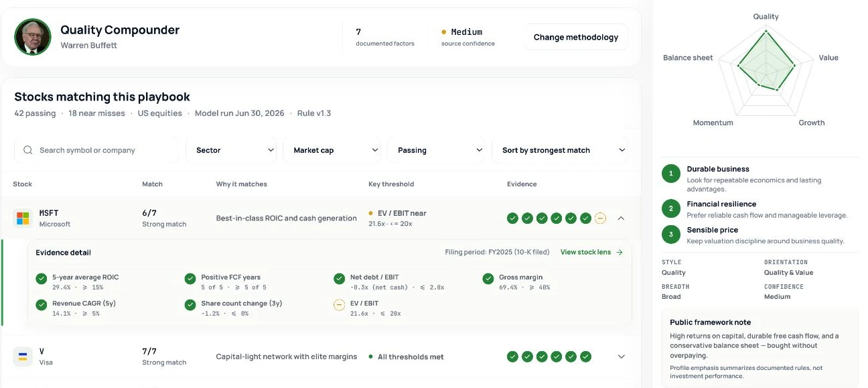Click the Change methodology button

click(576, 38)
